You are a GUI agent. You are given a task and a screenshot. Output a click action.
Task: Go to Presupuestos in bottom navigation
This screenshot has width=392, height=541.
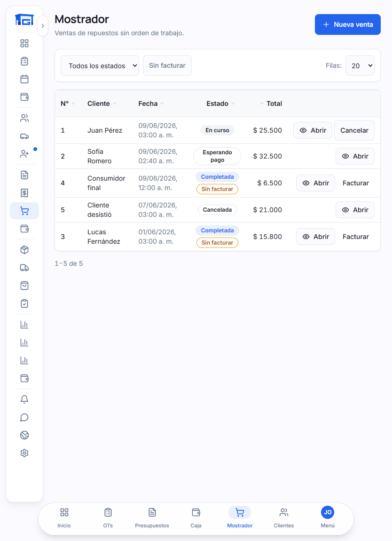click(152, 518)
